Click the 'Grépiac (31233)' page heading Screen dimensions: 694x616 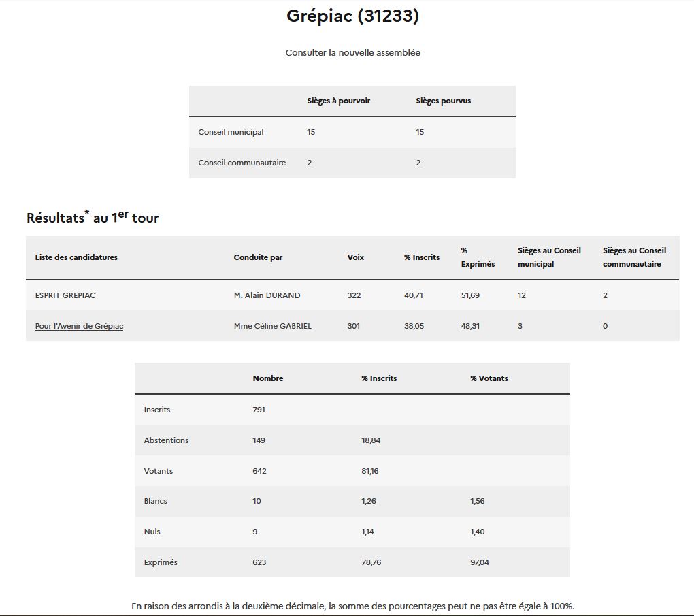pyautogui.click(x=352, y=16)
